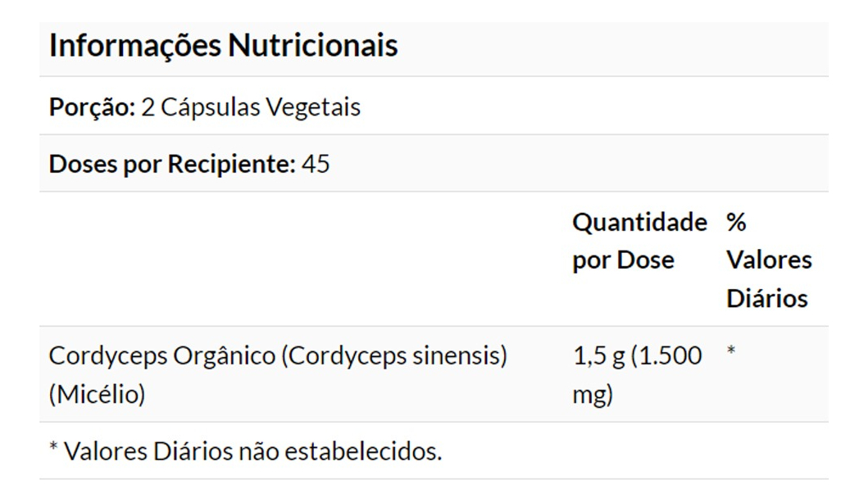
Task: Click the word "Nutricionais" in the title
Action: click(x=312, y=45)
